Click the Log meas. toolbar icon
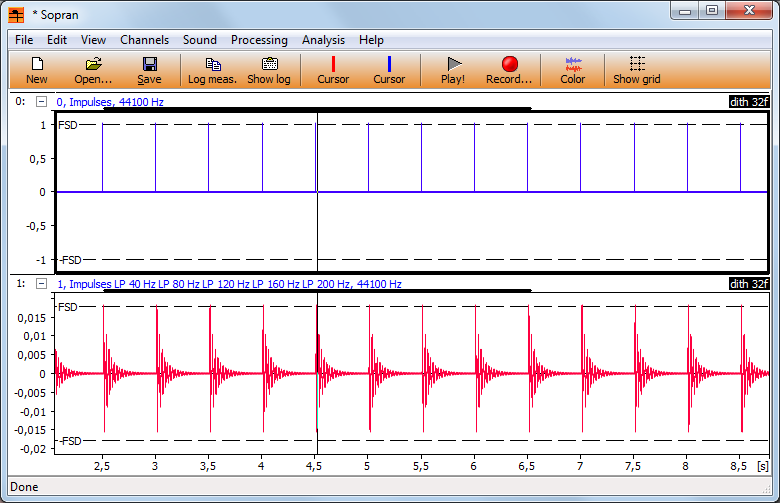The image size is (780, 503). pyautogui.click(x=212, y=69)
